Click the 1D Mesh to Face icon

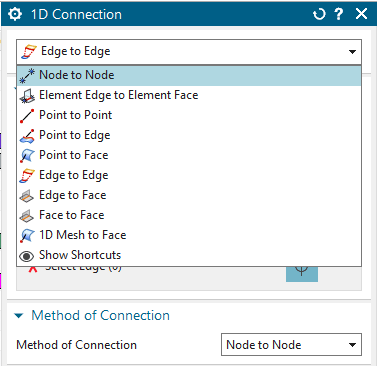pyautogui.click(x=27, y=236)
